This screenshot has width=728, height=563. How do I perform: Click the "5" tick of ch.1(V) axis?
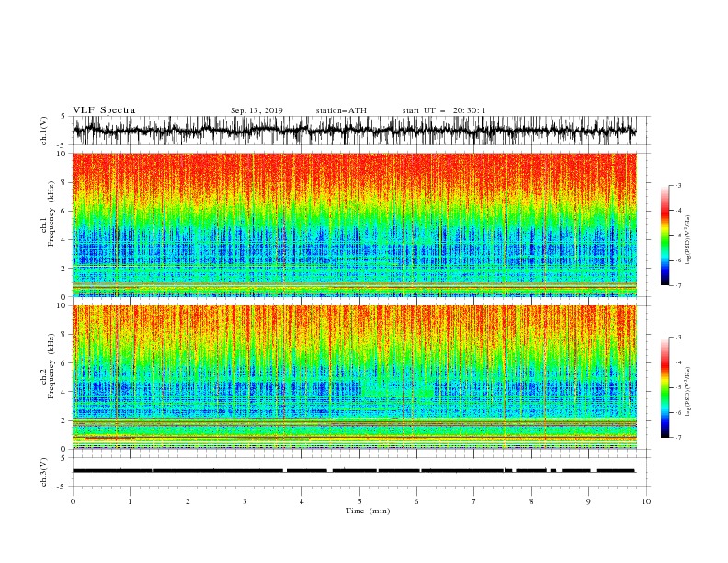pyautogui.click(x=63, y=116)
